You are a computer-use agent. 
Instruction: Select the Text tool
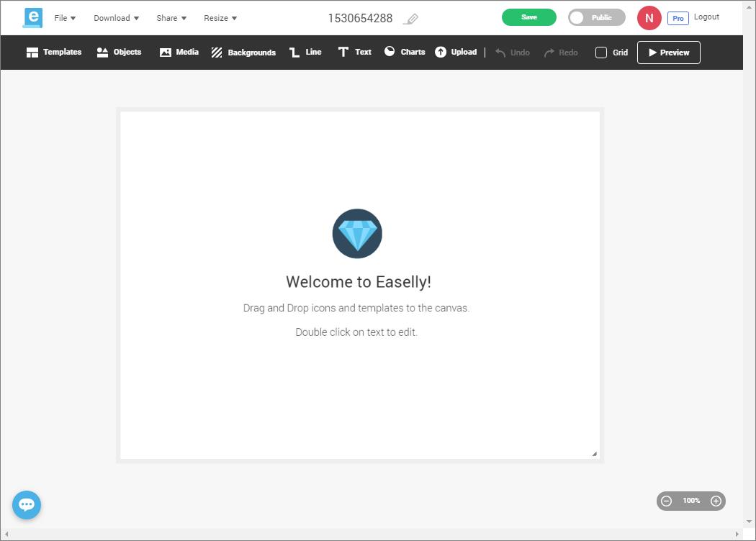(x=354, y=52)
